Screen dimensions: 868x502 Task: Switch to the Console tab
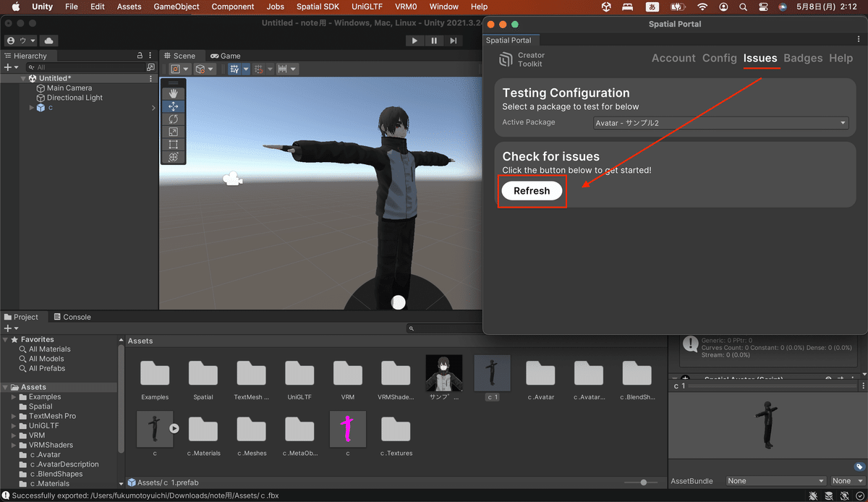pyautogui.click(x=72, y=317)
